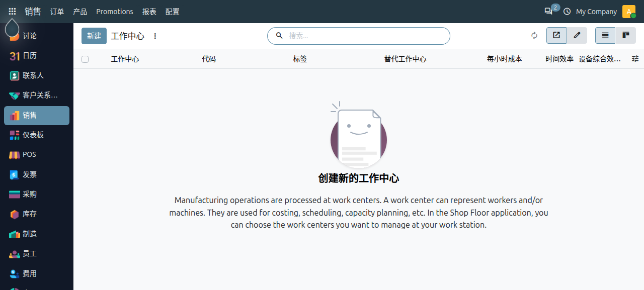Open the Inventory (库存) sidebar icon
The width and height of the screenshot is (644, 290).
(15, 214)
